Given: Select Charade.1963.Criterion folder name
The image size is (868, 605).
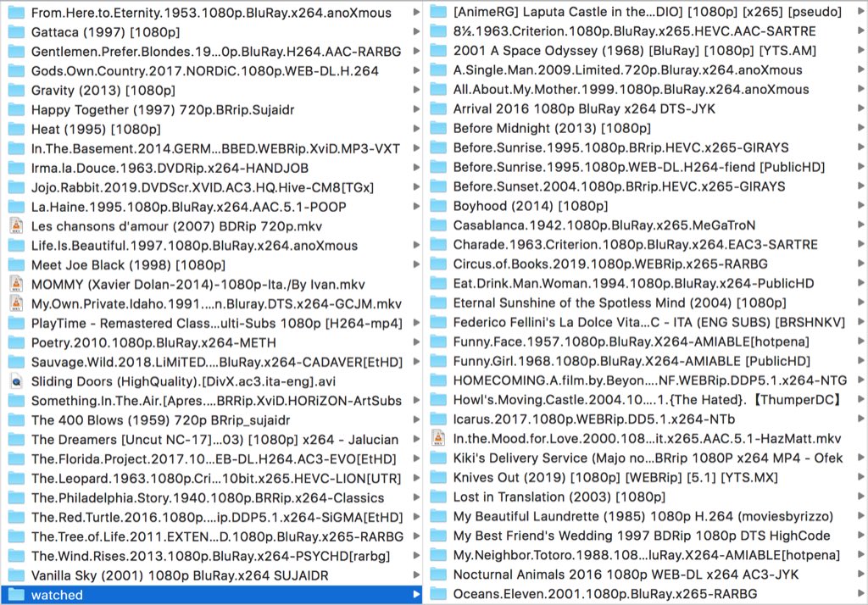Looking at the screenshot, I should click(x=636, y=245).
